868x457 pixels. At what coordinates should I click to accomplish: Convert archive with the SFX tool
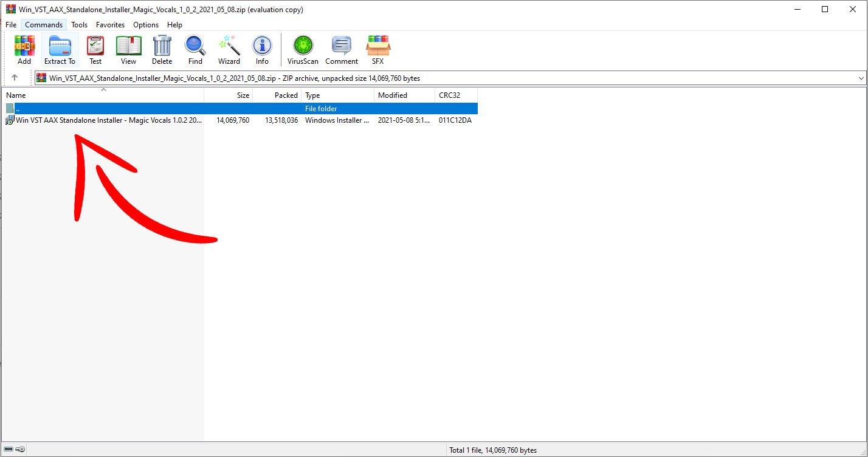click(378, 50)
